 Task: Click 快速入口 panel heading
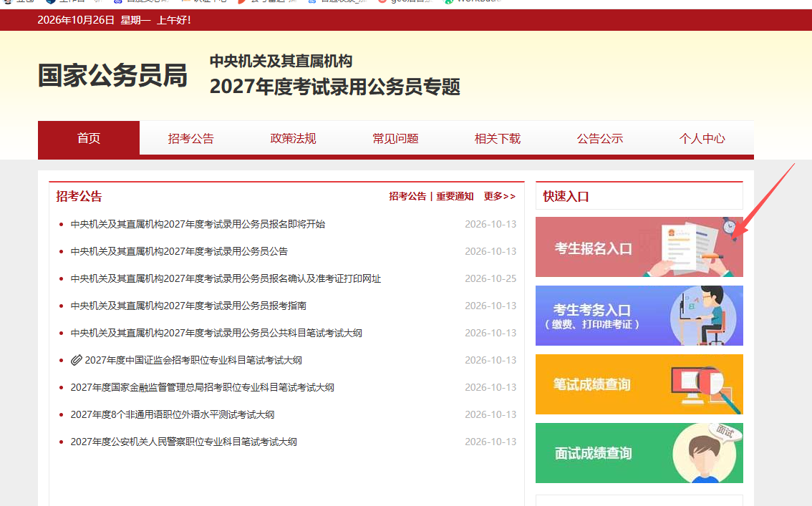[x=566, y=197]
